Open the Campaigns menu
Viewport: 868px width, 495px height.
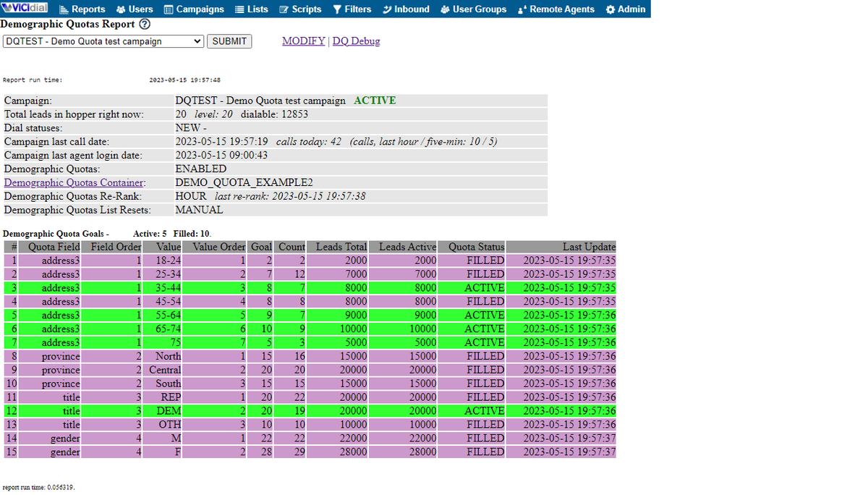[x=194, y=9]
